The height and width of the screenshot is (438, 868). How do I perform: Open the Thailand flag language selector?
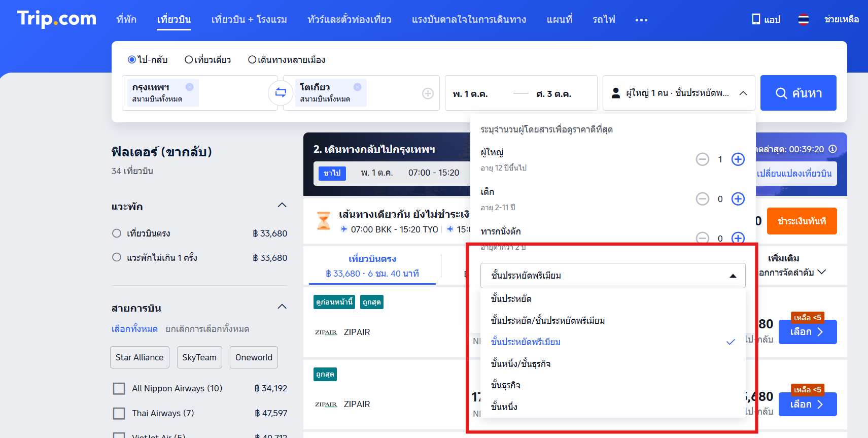[803, 20]
